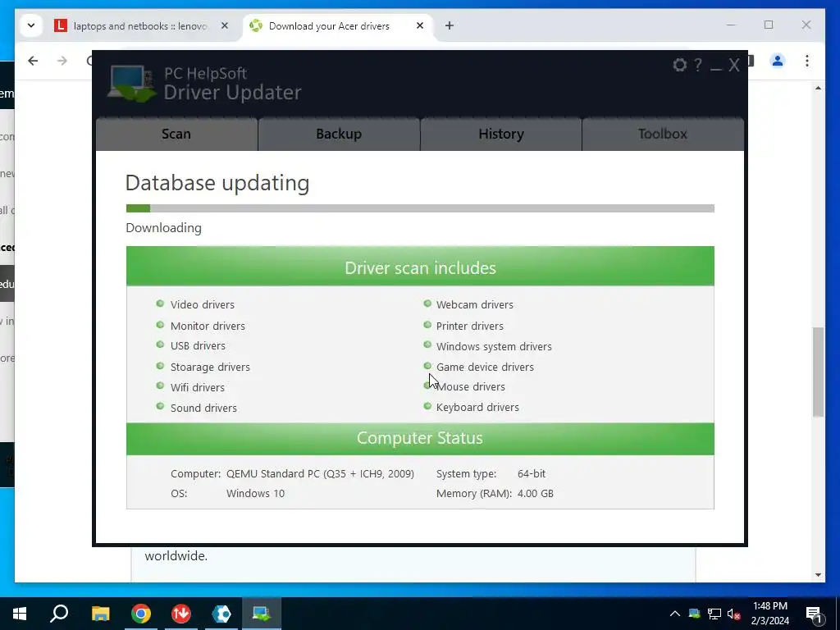Click the scrollbar up arrow in Chrome
This screenshot has width=840, height=630.
(818, 87)
